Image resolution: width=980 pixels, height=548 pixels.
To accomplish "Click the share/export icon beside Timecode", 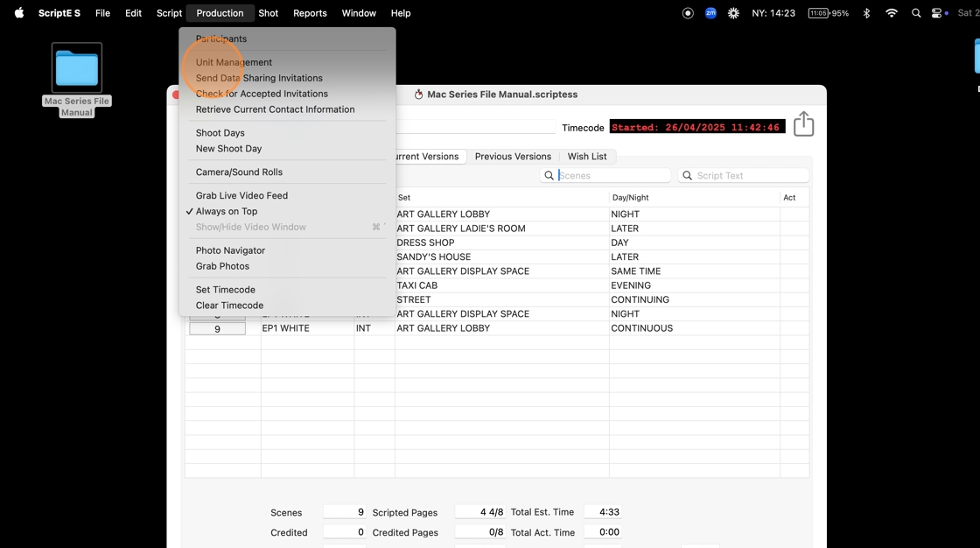I will (x=804, y=123).
